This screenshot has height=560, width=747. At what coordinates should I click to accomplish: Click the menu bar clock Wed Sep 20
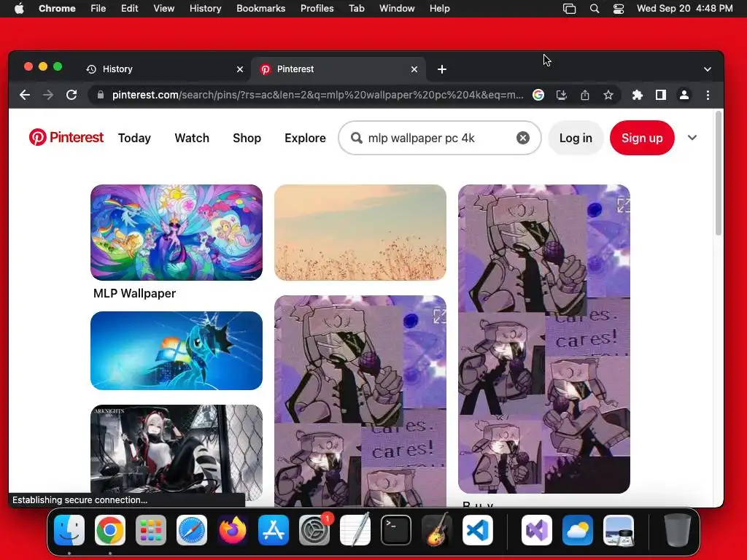coord(684,9)
